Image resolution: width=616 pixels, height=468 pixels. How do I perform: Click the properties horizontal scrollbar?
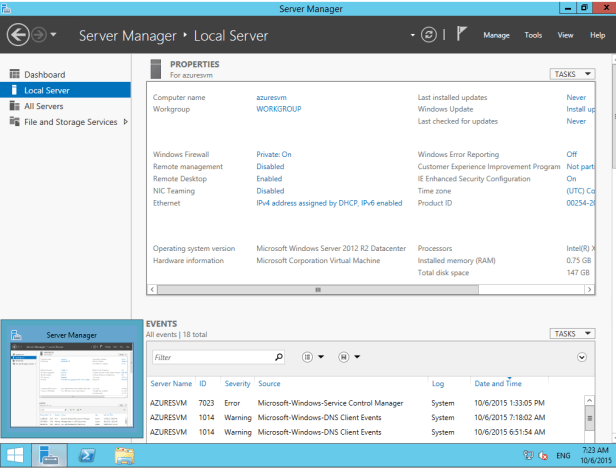pos(318,289)
